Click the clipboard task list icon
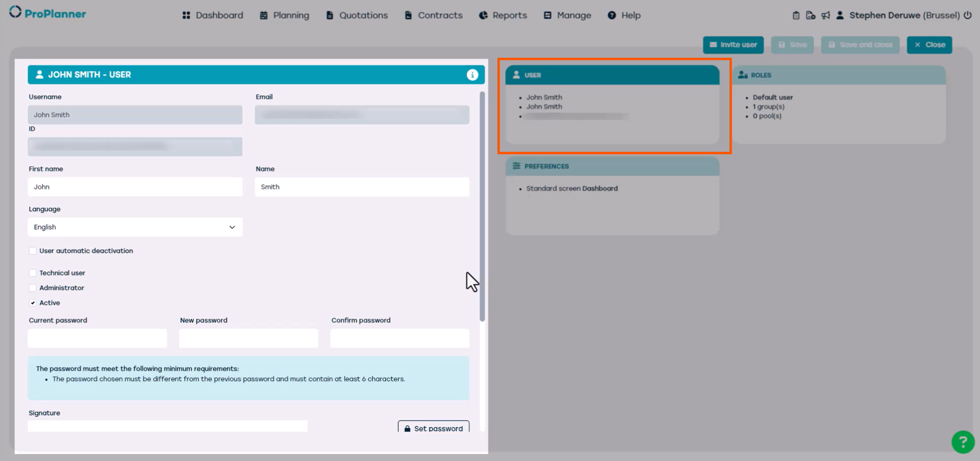980x461 pixels. click(x=796, y=15)
